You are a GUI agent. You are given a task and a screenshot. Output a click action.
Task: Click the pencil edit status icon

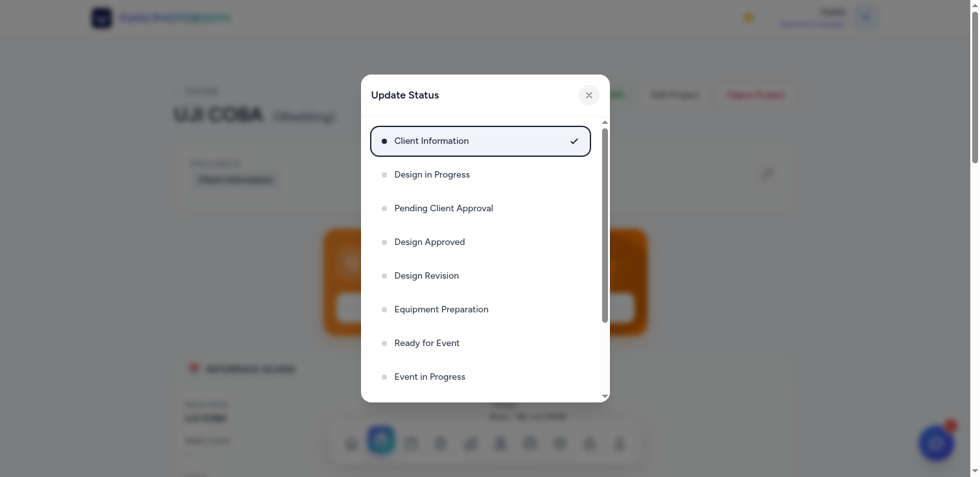pyautogui.click(x=767, y=174)
